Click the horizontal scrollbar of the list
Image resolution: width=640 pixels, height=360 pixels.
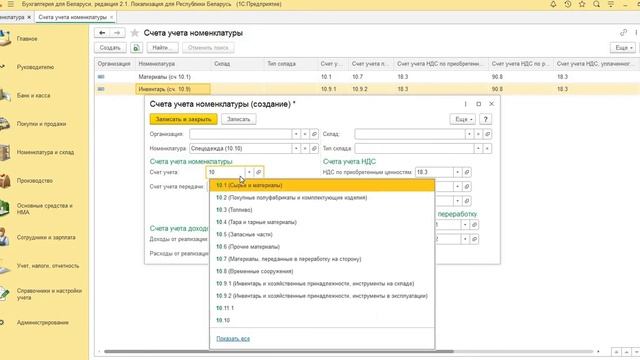(278, 351)
